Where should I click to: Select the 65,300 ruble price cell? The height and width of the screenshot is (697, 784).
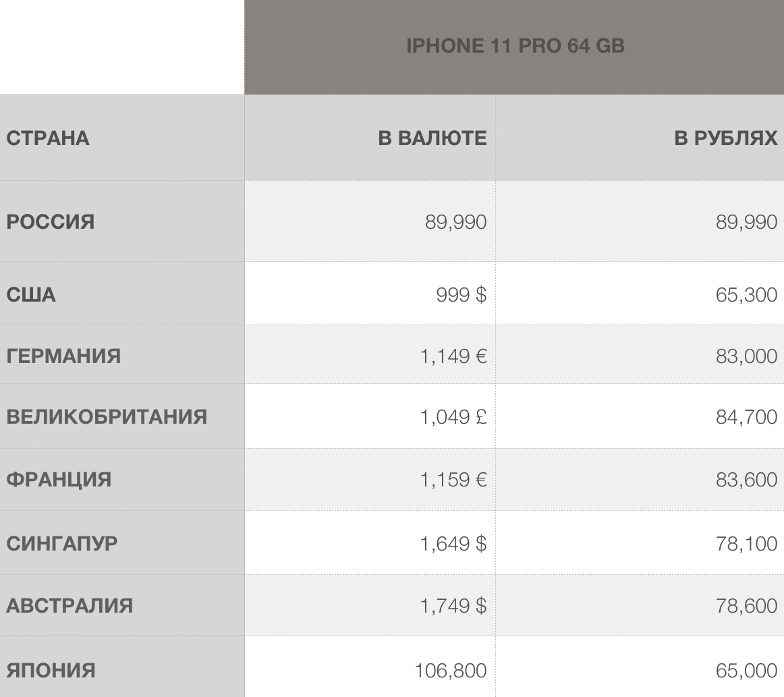click(x=746, y=295)
